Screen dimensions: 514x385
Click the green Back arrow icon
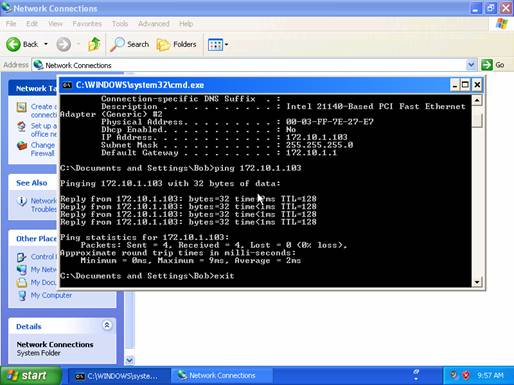pyautogui.click(x=13, y=44)
